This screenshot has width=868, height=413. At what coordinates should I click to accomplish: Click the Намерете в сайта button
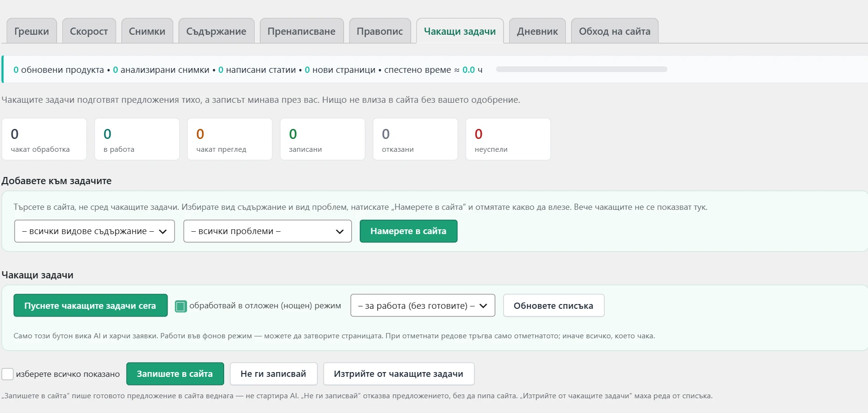click(x=408, y=231)
